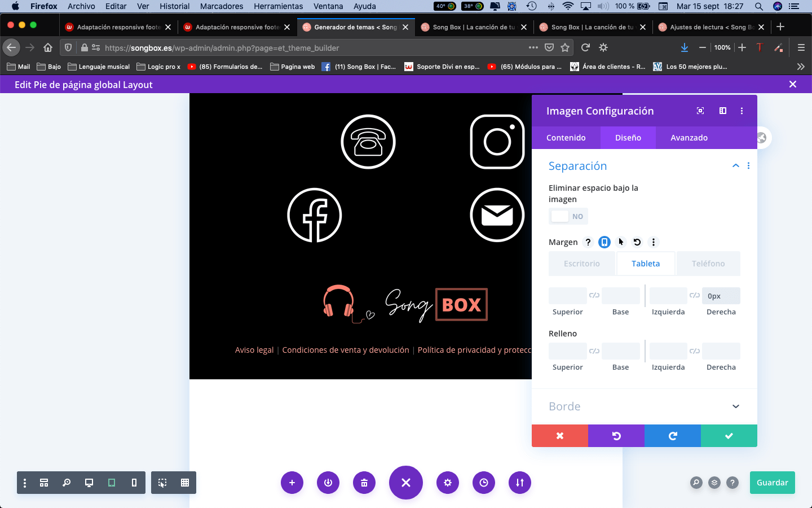
Task: Close builder toolbar with large X button
Action: 406,483
